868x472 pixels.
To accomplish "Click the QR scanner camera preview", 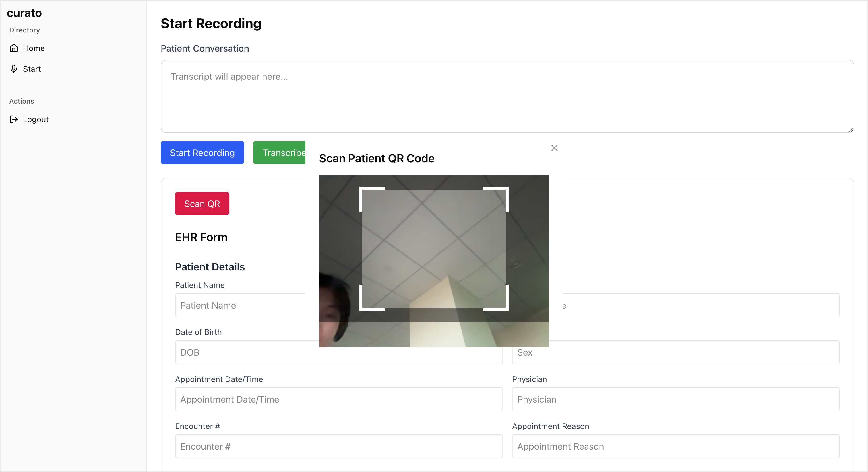I will (434, 261).
